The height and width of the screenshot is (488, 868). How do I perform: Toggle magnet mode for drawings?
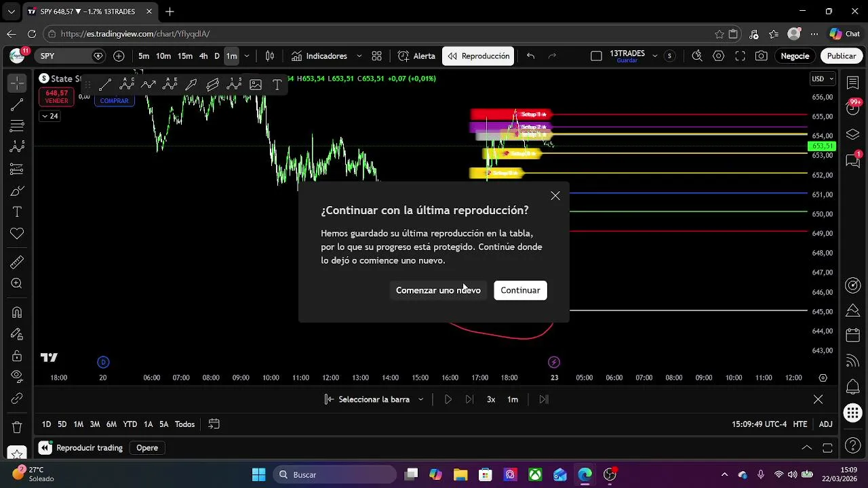tap(17, 312)
